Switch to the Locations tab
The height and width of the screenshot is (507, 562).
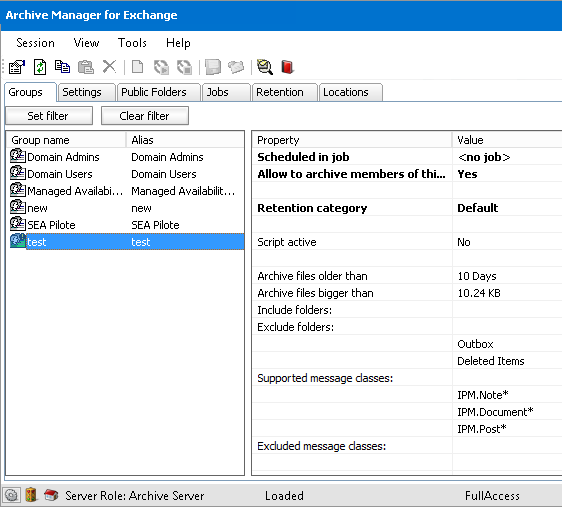350,92
